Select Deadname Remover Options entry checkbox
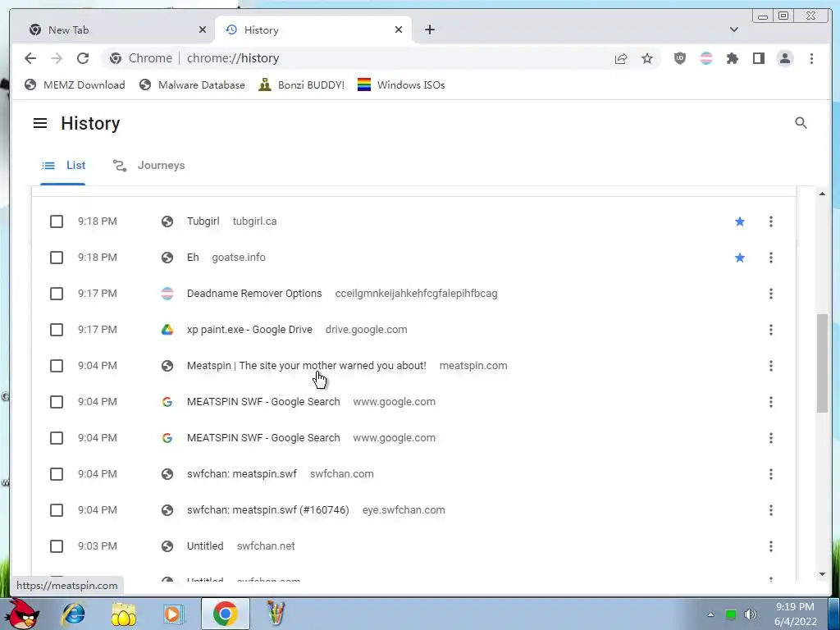 (x=57, y=294)
